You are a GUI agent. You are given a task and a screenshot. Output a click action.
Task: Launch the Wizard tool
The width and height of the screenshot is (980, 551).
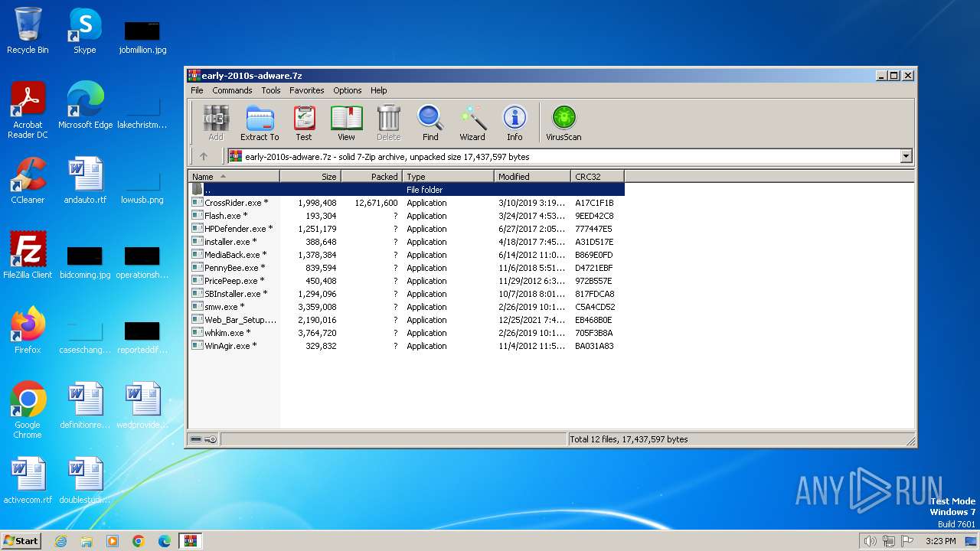point(472,123)
